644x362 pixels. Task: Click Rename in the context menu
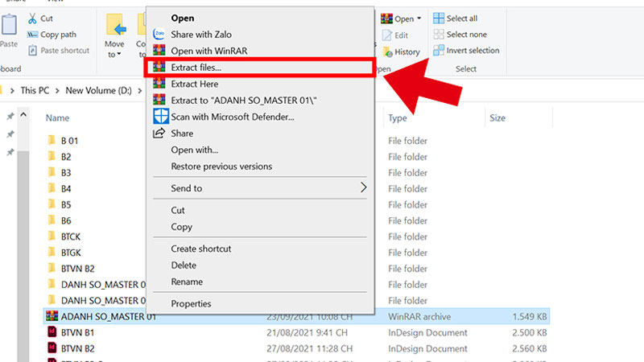187,282
